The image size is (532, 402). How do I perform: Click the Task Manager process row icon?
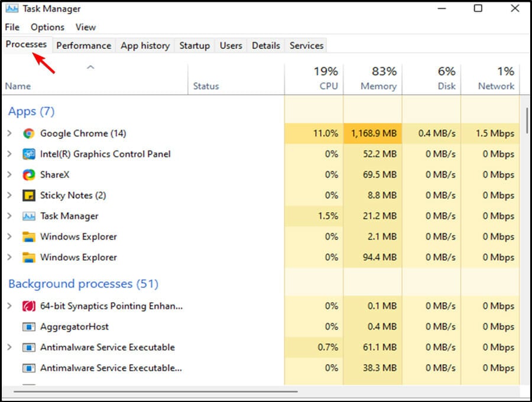coord(28,216)
